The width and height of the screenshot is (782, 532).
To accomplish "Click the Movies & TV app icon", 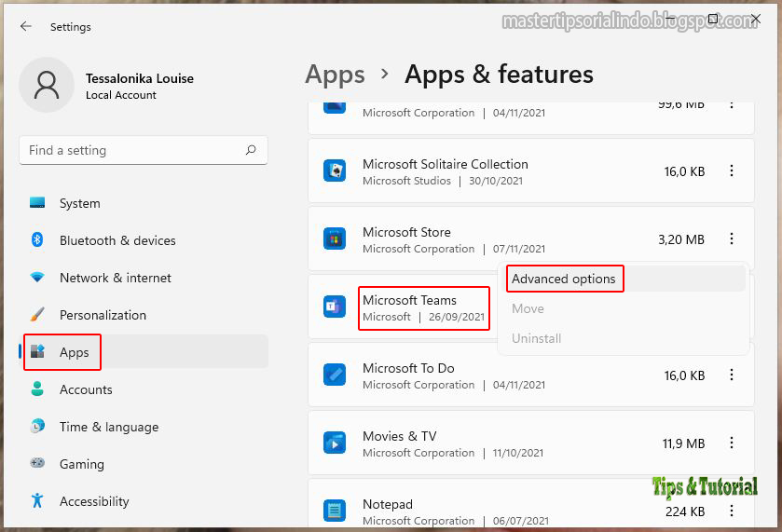I will pos(335,443).
